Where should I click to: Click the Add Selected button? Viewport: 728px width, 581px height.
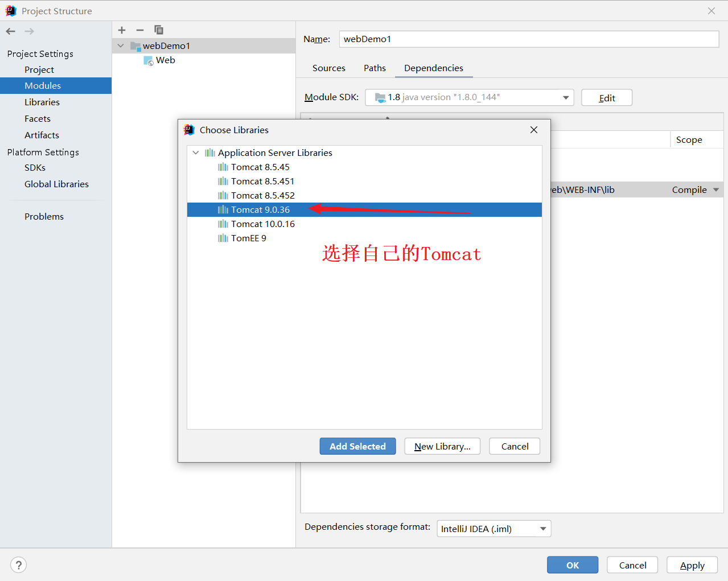[357, 447]
